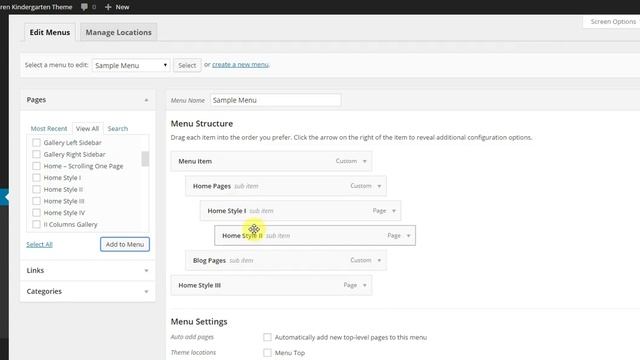Click the New label in admin bar
640x360 pixels.
point(122,7)
